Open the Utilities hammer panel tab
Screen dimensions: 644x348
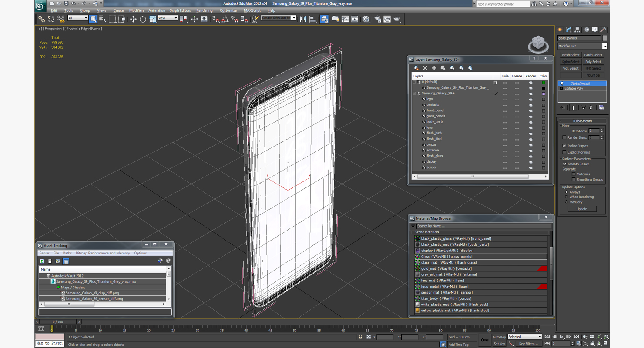point(604,30)
